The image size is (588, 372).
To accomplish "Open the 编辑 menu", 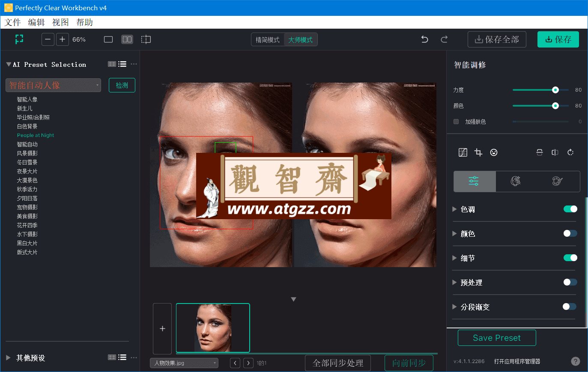I will tap(36, 22).
